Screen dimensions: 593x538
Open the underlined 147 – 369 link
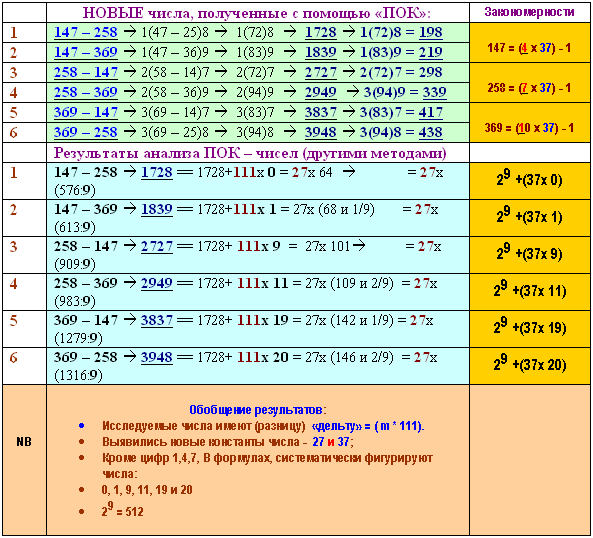pyautogui.click(x=85, y=53)
